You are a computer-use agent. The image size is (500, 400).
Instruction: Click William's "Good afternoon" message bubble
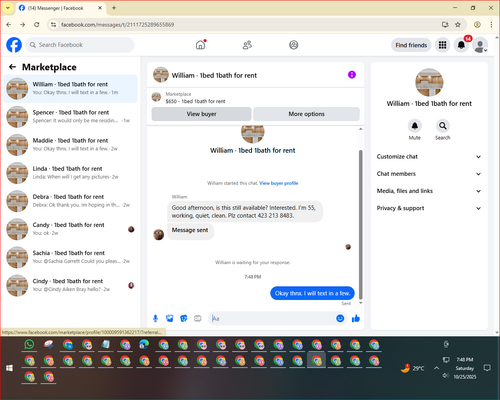click(x=245, y=211)
